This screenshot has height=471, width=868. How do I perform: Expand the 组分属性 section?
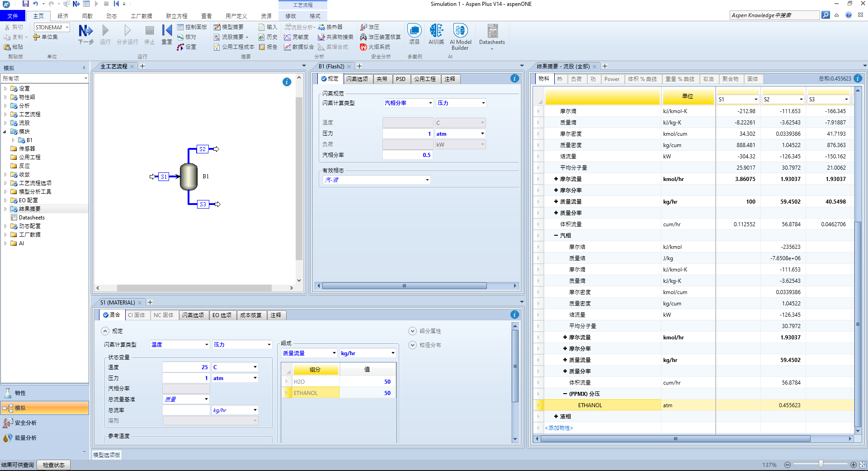click(412, 331)
